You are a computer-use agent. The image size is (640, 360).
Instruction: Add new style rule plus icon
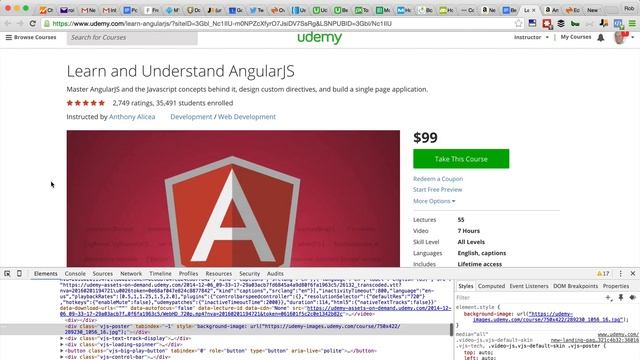(609, 298)
